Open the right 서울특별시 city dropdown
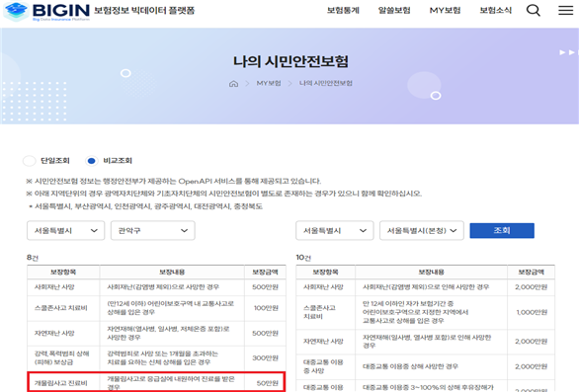This screenshot has width=579, height=392. (x=335, y=231)
